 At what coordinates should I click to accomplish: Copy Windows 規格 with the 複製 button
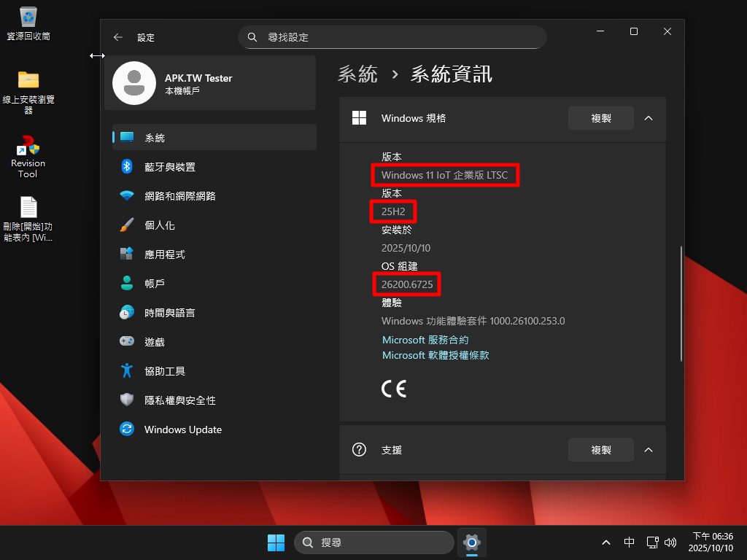click(x=601, y=117)
